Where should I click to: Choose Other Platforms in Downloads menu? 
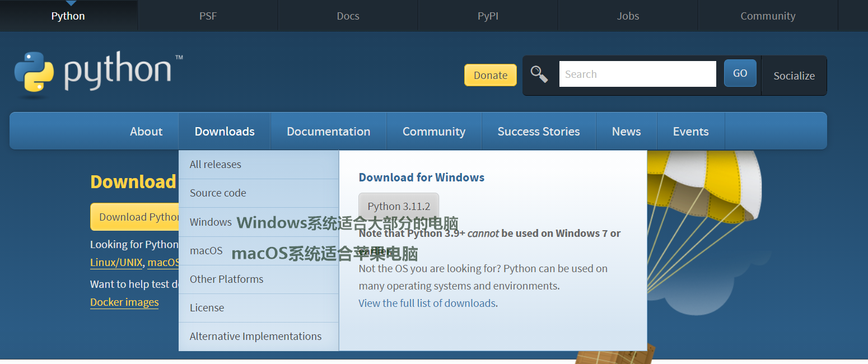259,279
